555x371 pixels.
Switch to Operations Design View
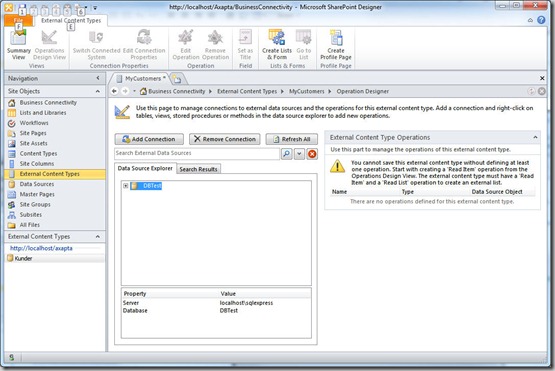49,45
